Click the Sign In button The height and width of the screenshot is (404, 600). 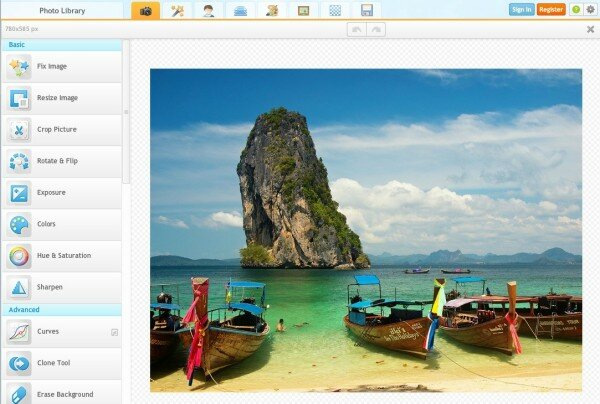521,9
